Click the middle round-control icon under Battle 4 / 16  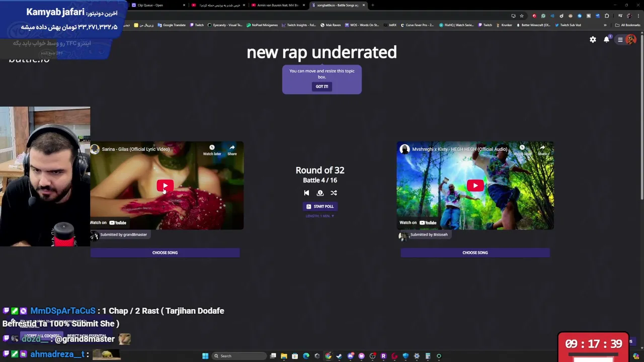point(320,193)
